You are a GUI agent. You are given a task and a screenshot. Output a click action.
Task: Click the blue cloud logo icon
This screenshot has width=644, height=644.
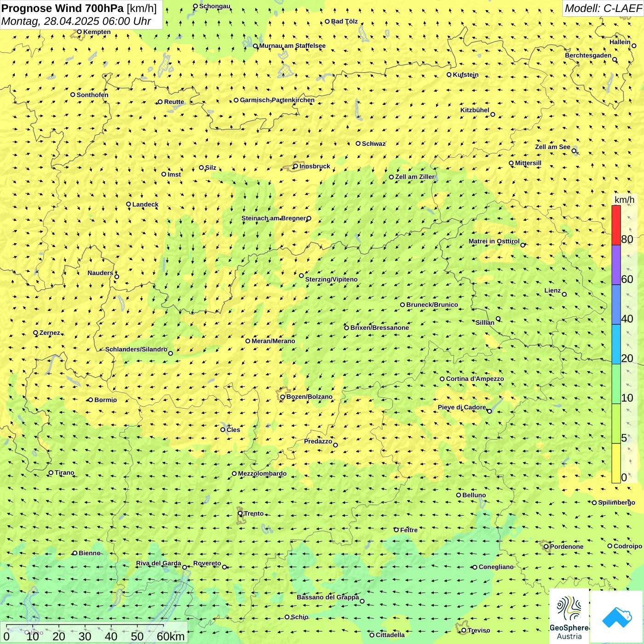(x=617, y=617)
